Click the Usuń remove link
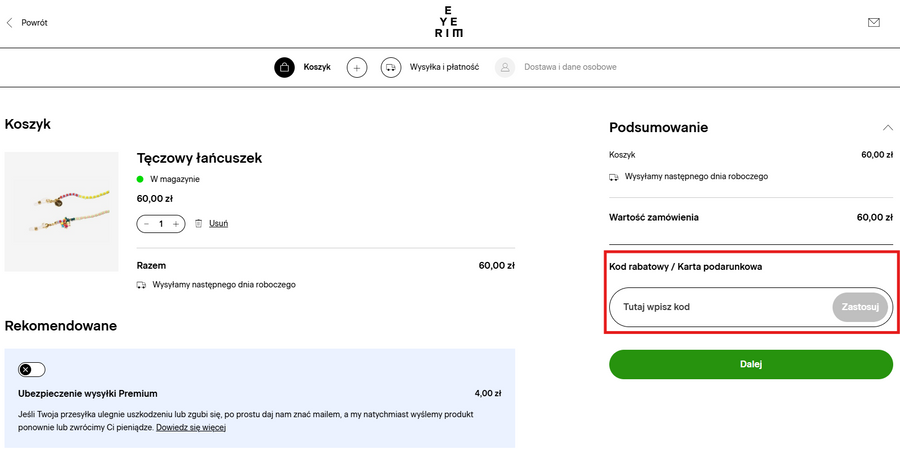This screenshot has width=900, height=449. tap(218, 224)
